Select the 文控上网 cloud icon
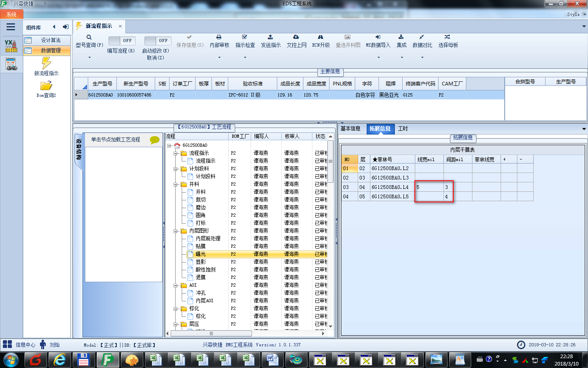The height and width of the screenshot is (368, 588). [x=296, y=37]
